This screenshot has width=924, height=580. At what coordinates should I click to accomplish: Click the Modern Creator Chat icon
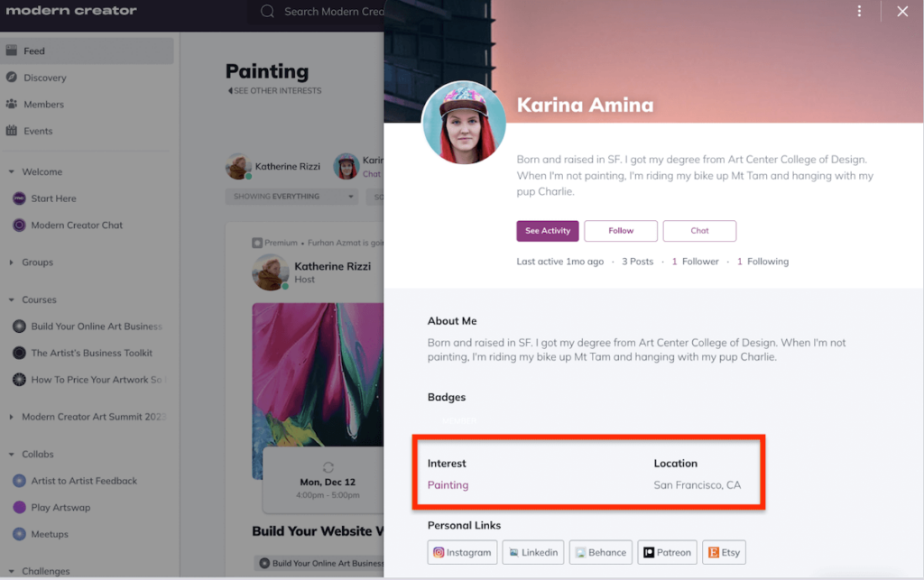point(19,225)
